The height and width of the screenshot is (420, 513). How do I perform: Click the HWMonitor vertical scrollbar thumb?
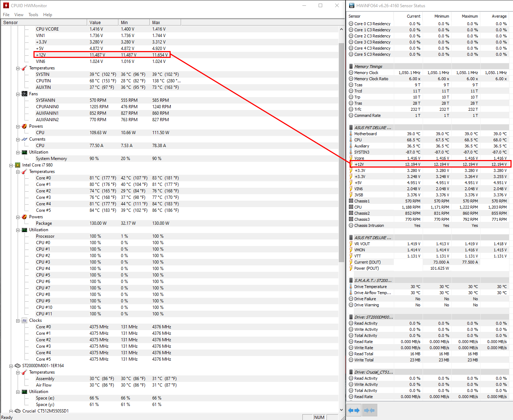coord(342,152)
